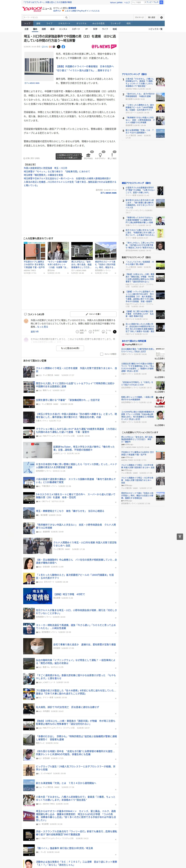This screenshot has height=868, width=186.
Task: Click the keyword search magnifier icon
Action: [x=66, y=18]
